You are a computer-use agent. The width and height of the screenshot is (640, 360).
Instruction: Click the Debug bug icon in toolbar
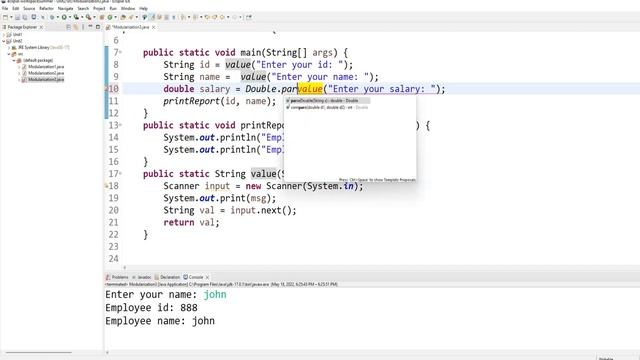(52, 17)
